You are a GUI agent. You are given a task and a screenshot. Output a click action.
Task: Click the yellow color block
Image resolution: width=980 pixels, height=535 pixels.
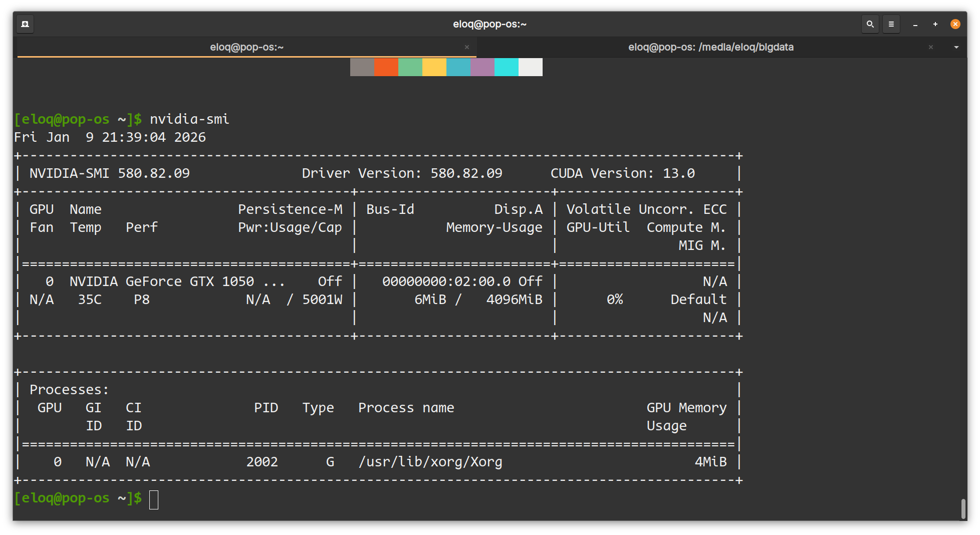(x=434, y=67)
